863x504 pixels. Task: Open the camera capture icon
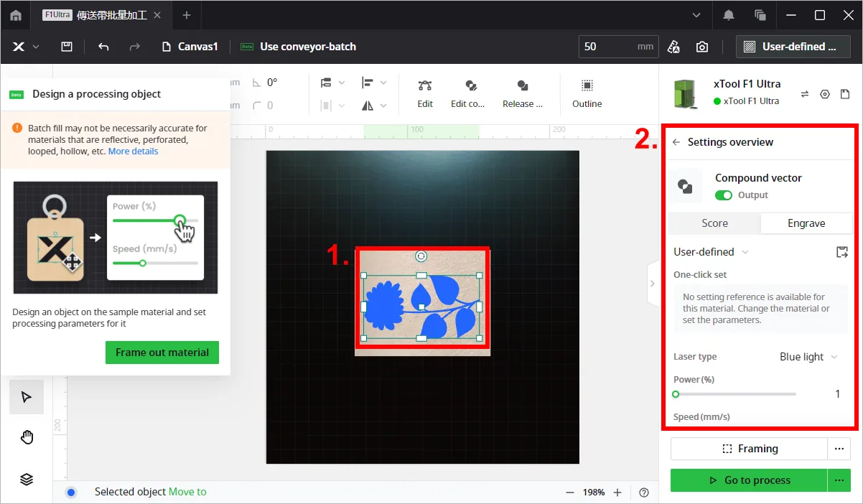[x=702, y=47]
